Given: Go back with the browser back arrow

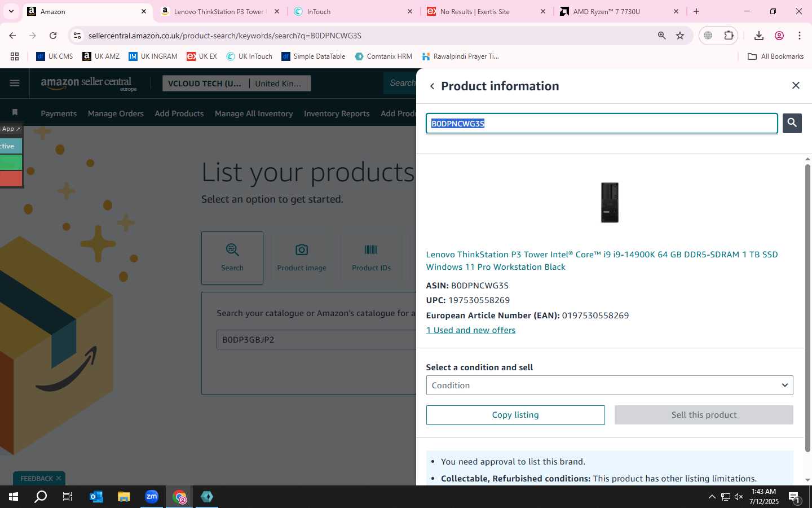Looking at the screenshot, I should (x=12, y=36).
